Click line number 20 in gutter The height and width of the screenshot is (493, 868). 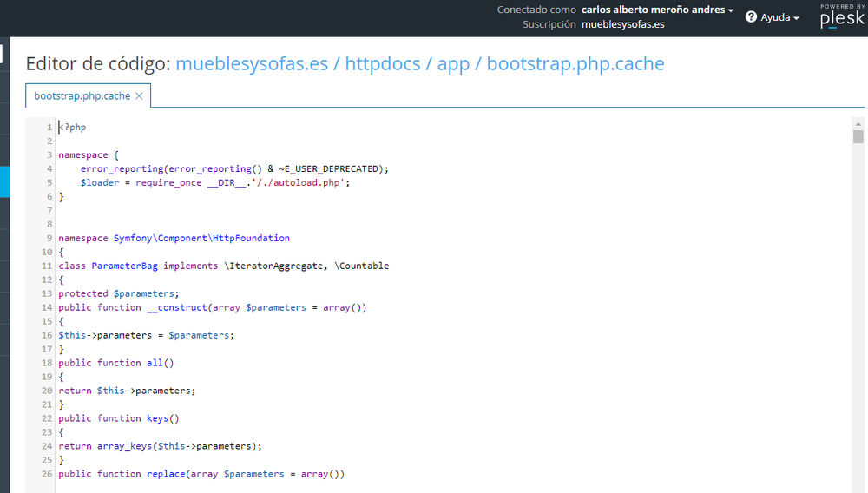tap(47, 391)
